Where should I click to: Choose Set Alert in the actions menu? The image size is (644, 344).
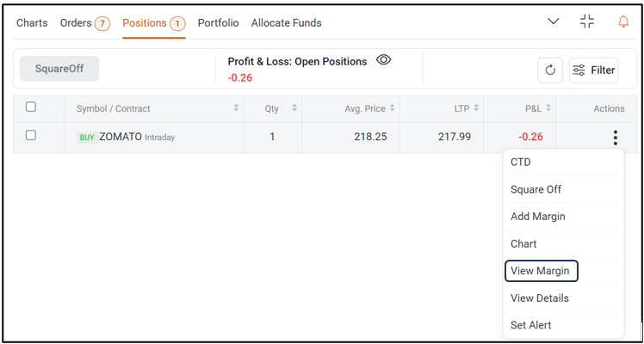click(530, 325)
